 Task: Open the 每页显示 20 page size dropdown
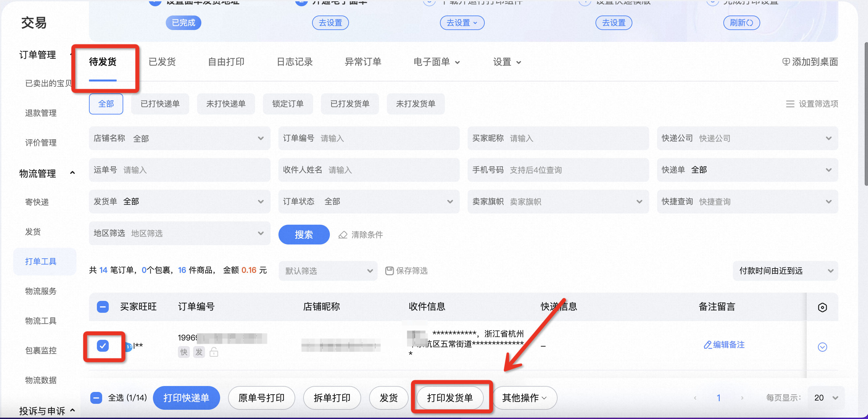[x=826, y=398]
